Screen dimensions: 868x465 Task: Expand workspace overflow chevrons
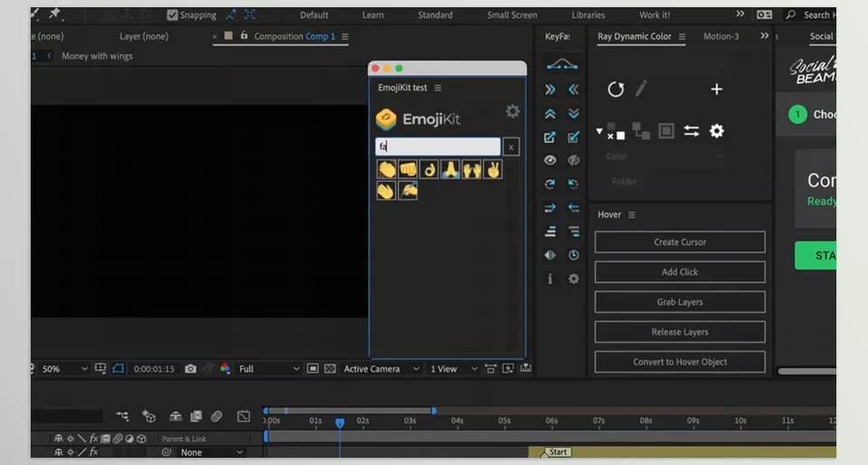pos(741,14)
